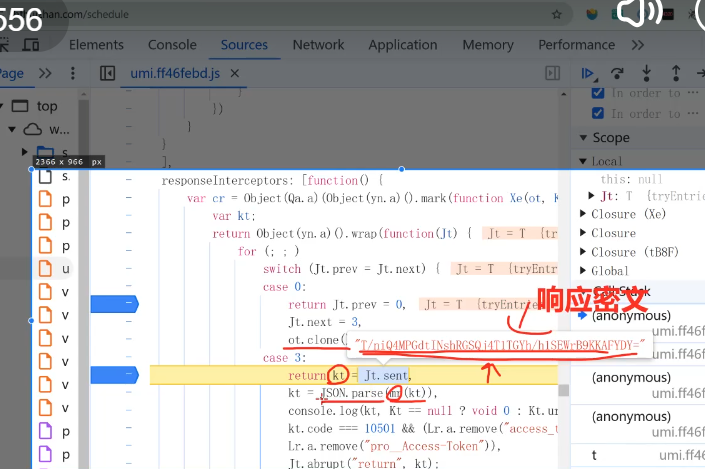The image size is (705, 469).
Task: Open the Network tab
Action: 318,45
